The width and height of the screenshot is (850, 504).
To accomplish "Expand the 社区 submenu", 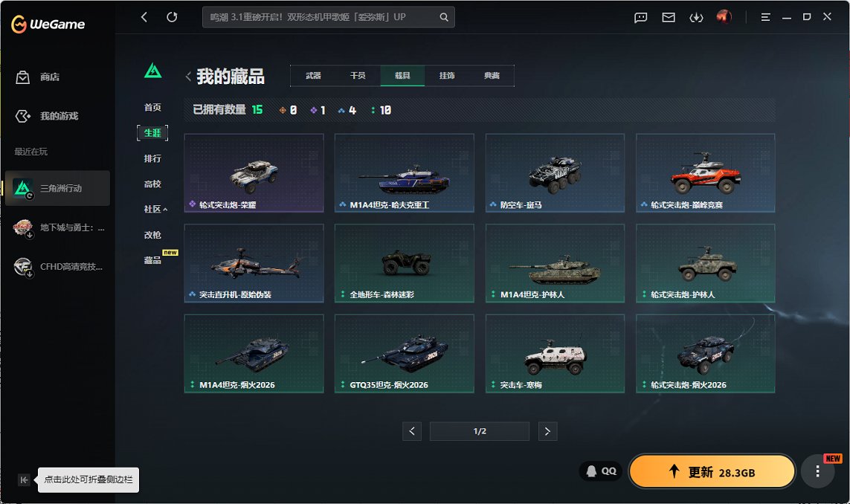I will click(155, 210).
